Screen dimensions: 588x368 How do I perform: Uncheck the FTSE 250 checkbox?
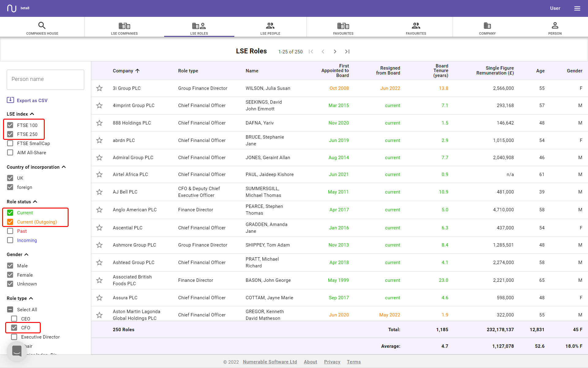(x=10, y=134)
